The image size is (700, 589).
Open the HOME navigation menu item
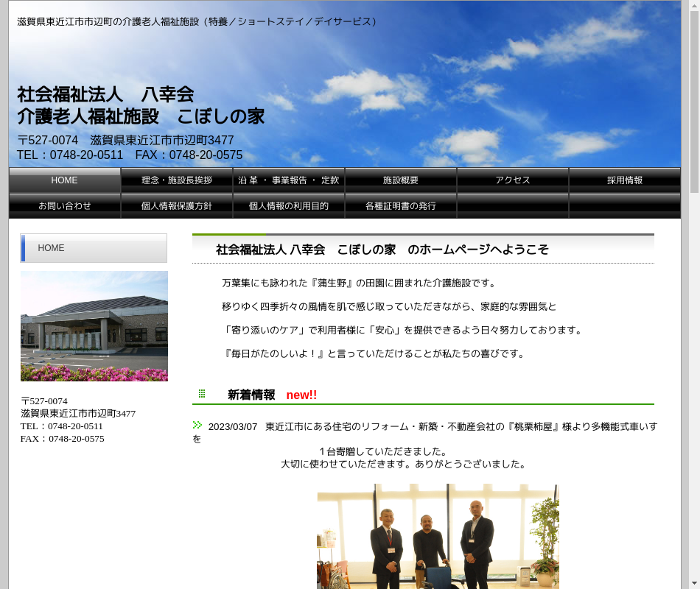click(x=65, y=180)
